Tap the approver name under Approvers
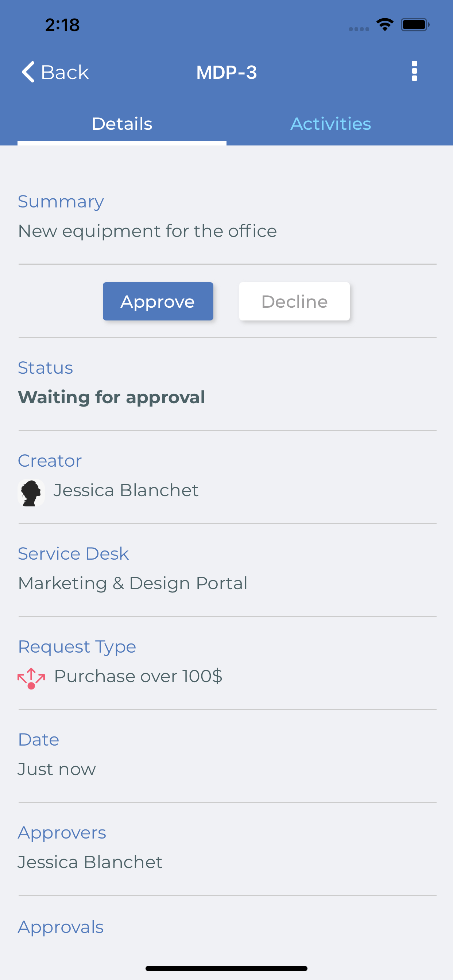 pyautogui.click(x=90, y=862)
